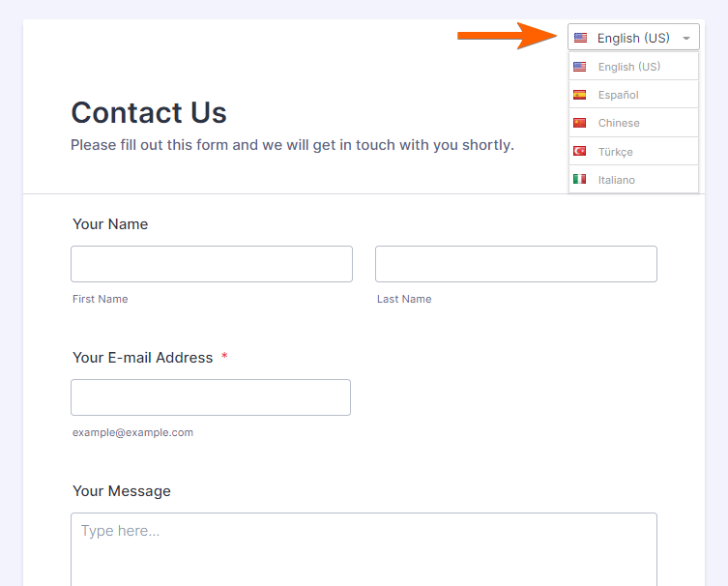Choose Chinese from the language list
Viewport: 728px width, 586px height.
619,123
